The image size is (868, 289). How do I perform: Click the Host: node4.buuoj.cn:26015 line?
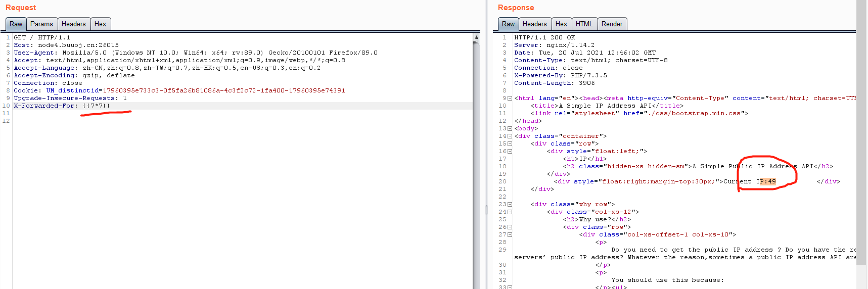pyautogui.click(x=66, y=45)
